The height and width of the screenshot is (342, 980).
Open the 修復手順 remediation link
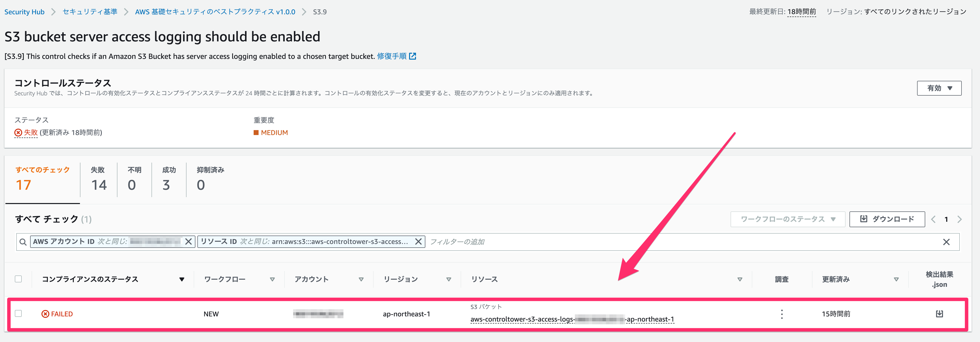pos(392,56)
